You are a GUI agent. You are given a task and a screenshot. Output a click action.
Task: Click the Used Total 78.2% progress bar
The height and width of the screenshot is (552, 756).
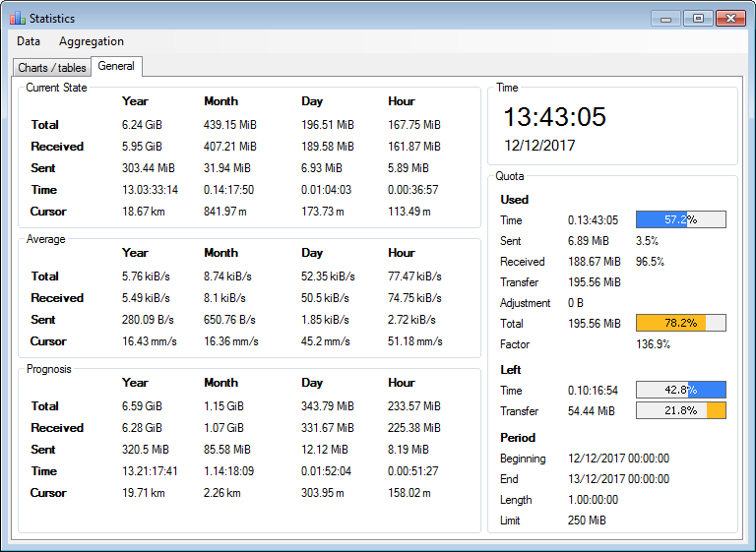point(681,323)
